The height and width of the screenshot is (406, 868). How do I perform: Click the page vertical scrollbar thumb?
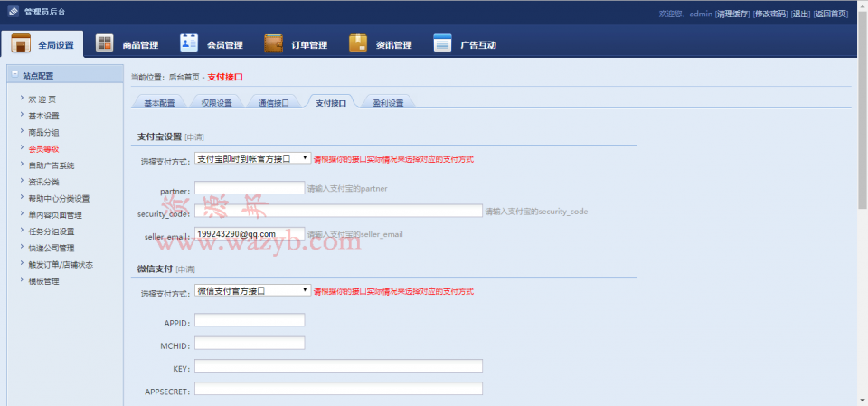pos(863,109)
